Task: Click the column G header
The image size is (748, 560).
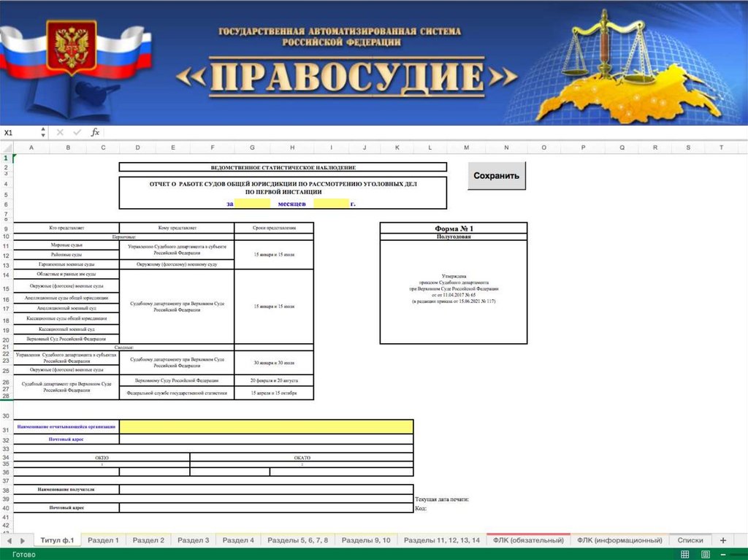Action: pyautogui.click(x=252, y=148)
